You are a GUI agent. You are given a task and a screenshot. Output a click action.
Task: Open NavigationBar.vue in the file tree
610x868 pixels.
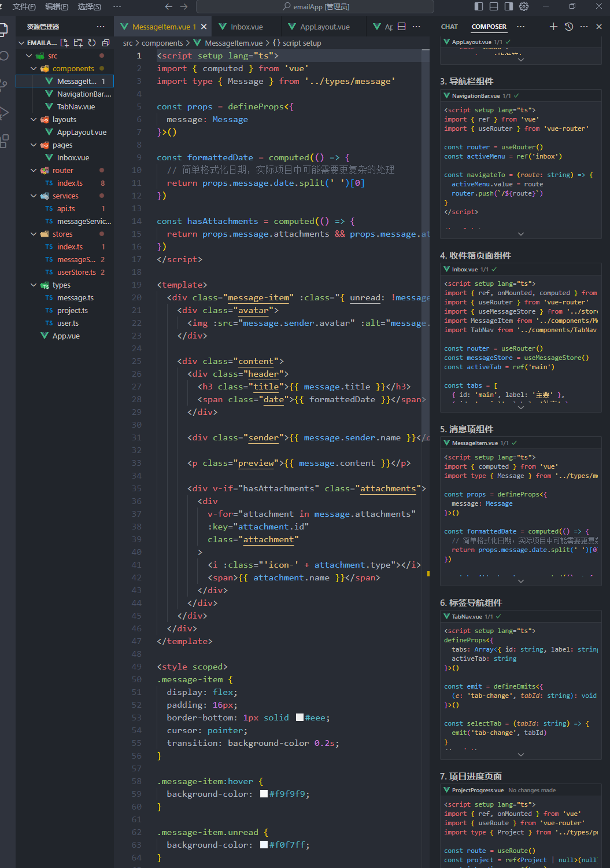[x=65, y=94]
